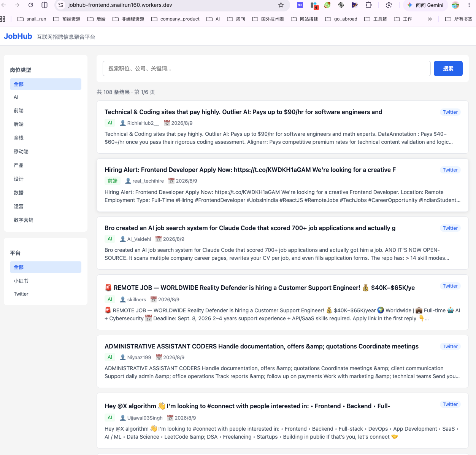Viewport: 476px width, 455px height.
Task: Open the 工作 bookmark folder
Action: tap(403, 19)
